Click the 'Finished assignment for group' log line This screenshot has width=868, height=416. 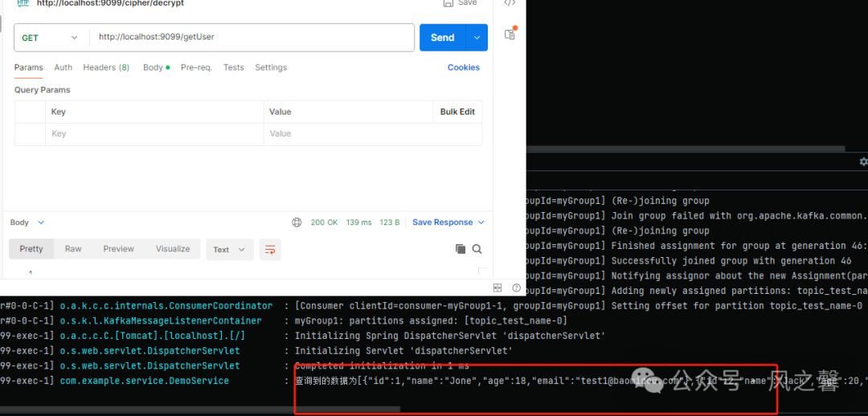click(x=739, y=246)
